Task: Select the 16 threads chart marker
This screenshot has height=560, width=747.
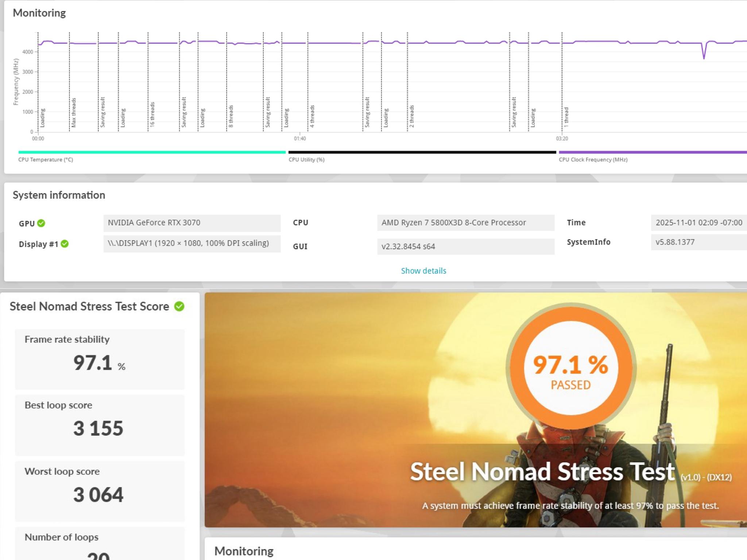Action: click(x=152, y=114)
